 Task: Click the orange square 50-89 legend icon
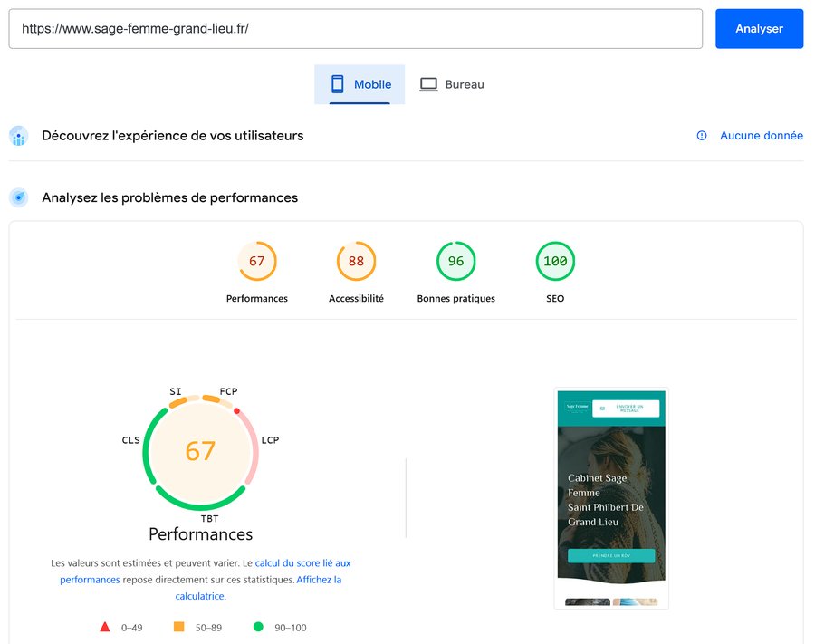coord(177,626)
